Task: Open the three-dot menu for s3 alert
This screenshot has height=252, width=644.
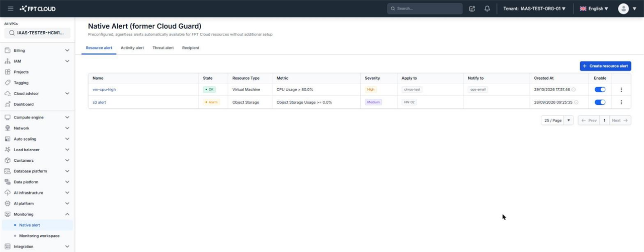Action: pyautogui.click(x=621, y=102)
